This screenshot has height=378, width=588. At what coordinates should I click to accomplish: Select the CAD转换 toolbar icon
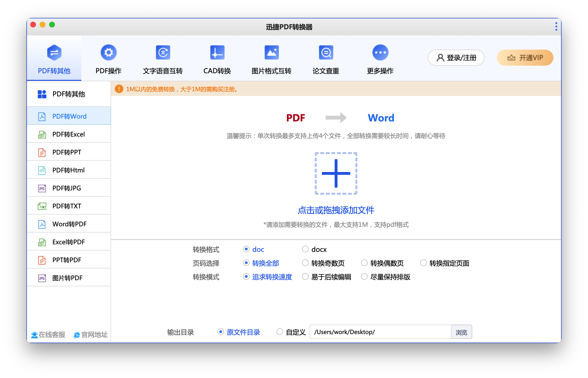click(x=217, y=52)
